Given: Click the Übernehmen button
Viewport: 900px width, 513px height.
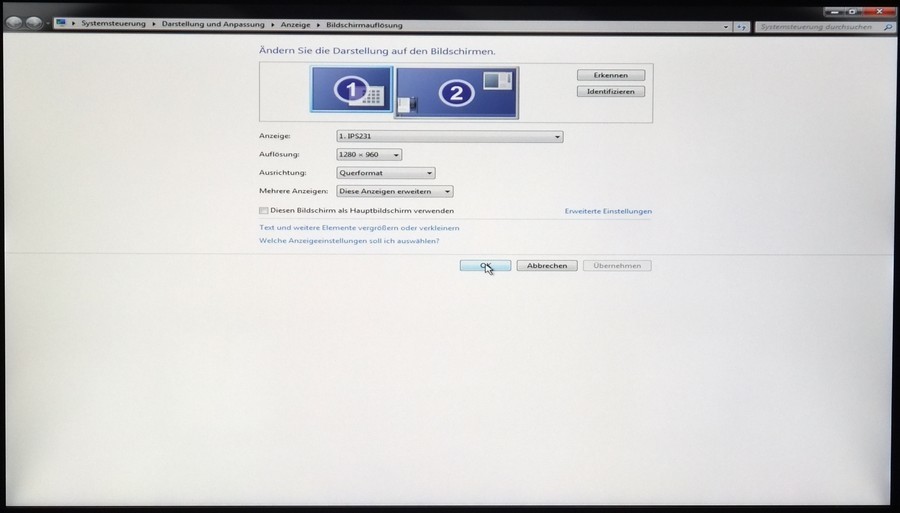Looking at the screenshot, I should 617,266.
